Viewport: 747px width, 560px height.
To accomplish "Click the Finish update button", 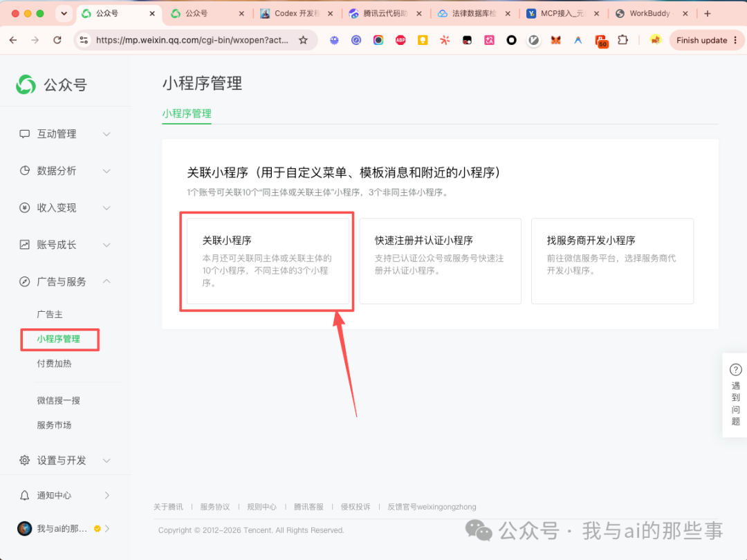I will click(702, 41).
